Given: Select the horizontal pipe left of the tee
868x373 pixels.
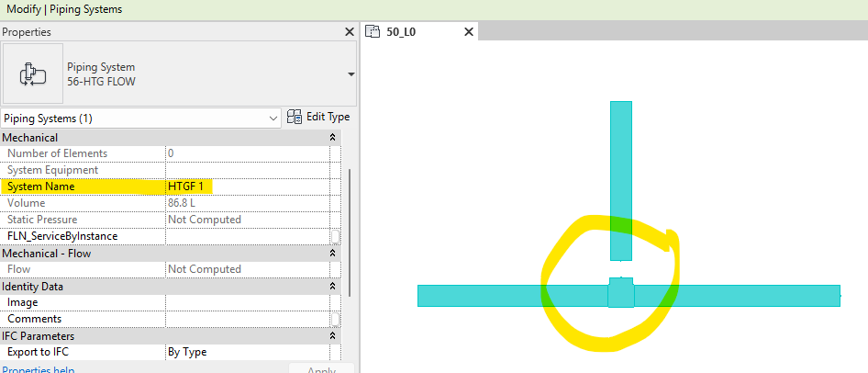Looking at the screenshot, I should 513,296.
